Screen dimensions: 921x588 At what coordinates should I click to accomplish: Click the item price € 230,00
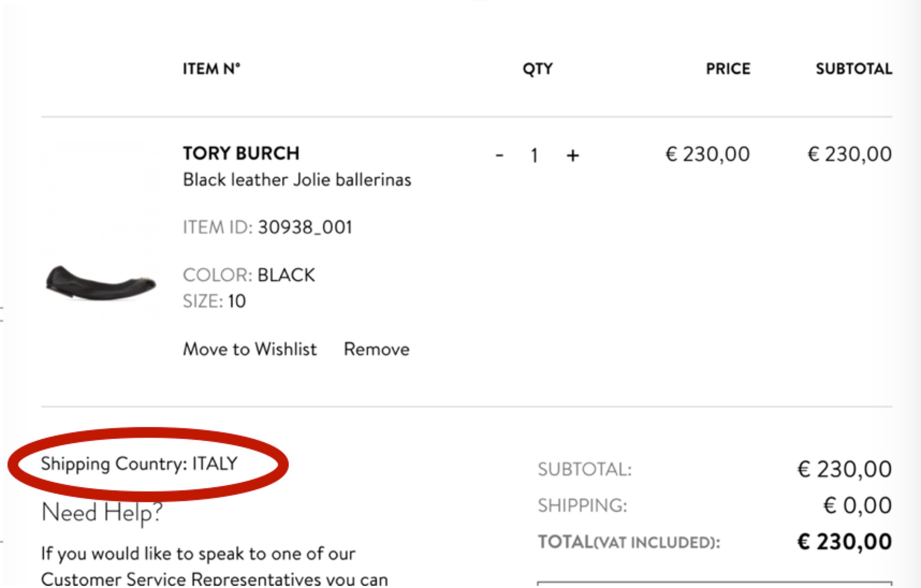pyautogui.click(x=707, y=155)
